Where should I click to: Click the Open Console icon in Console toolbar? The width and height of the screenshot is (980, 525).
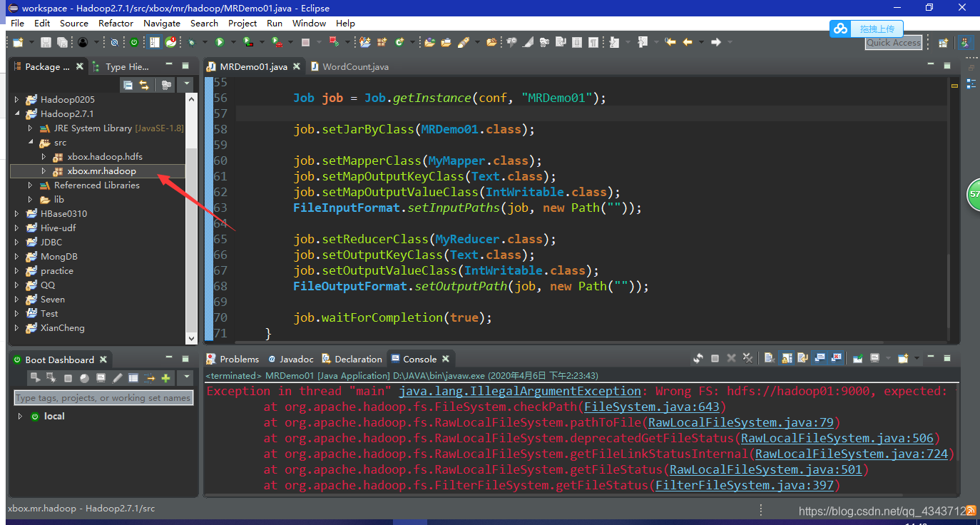[903, 358]
